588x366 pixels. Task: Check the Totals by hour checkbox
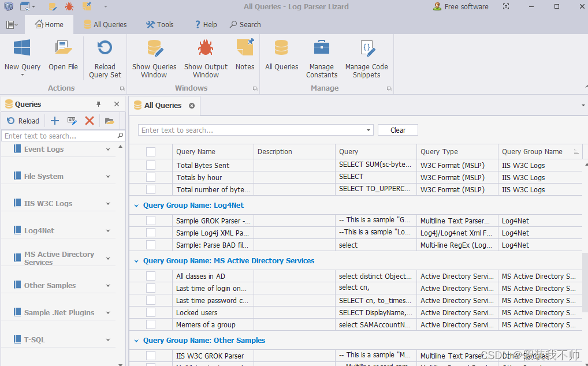pos(151,177)
